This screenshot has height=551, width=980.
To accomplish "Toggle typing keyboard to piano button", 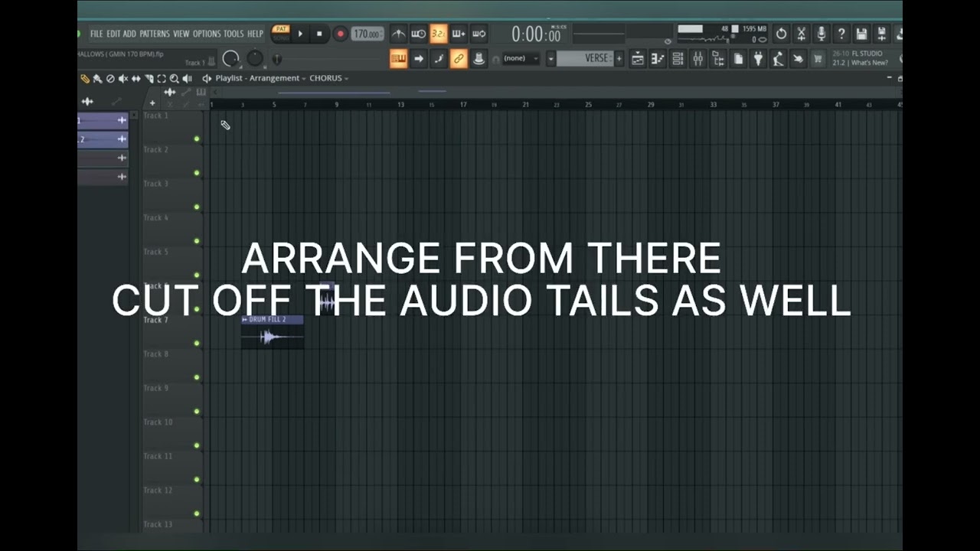I will coord(398,58).
